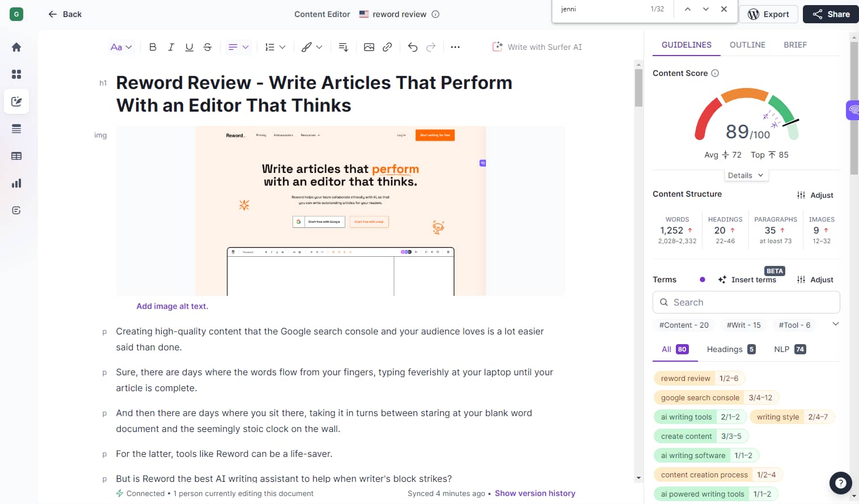Switch to the OUTLINE tab
This screenshot has height=504, width=859.
(747, 44)
